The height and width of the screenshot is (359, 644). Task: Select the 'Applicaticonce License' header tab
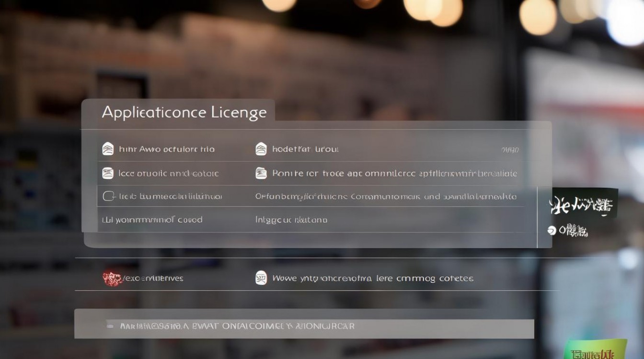tap(178, 113)
